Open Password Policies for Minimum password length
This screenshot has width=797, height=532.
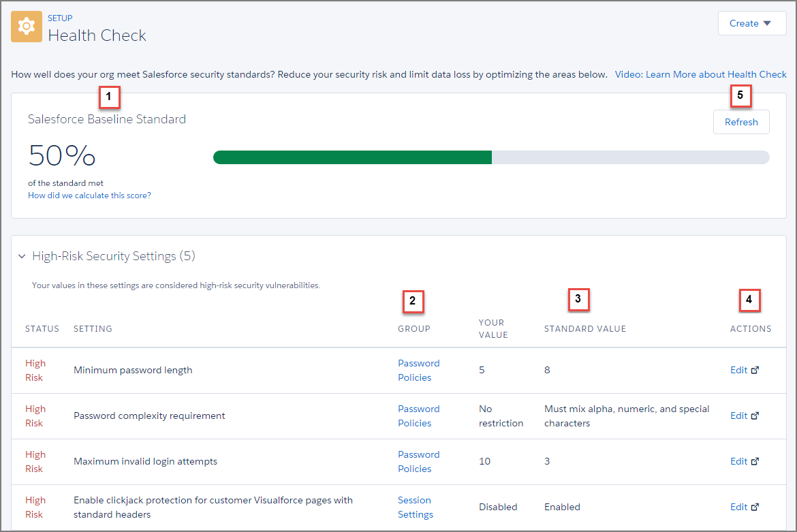click(x=419, y=371)
